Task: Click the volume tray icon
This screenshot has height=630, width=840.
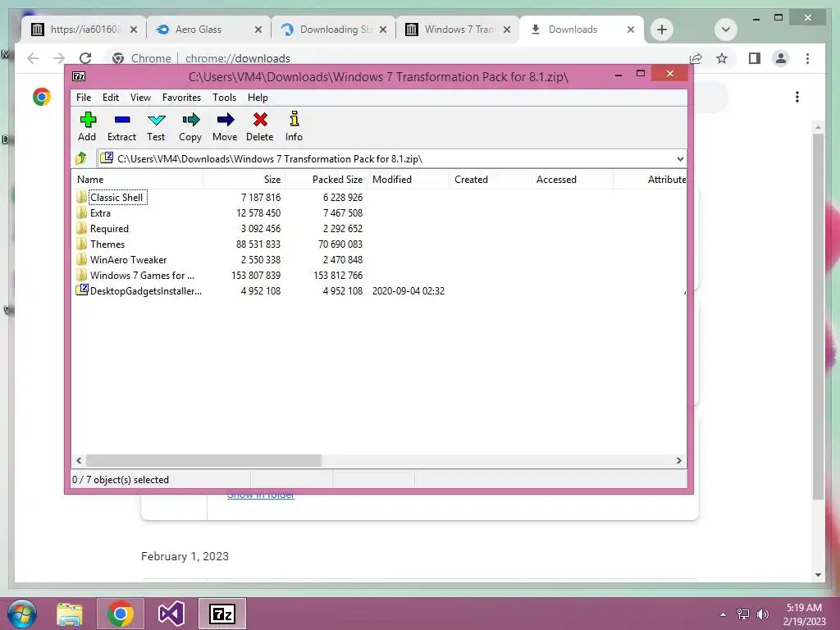Action: click(x=763, y=614)
